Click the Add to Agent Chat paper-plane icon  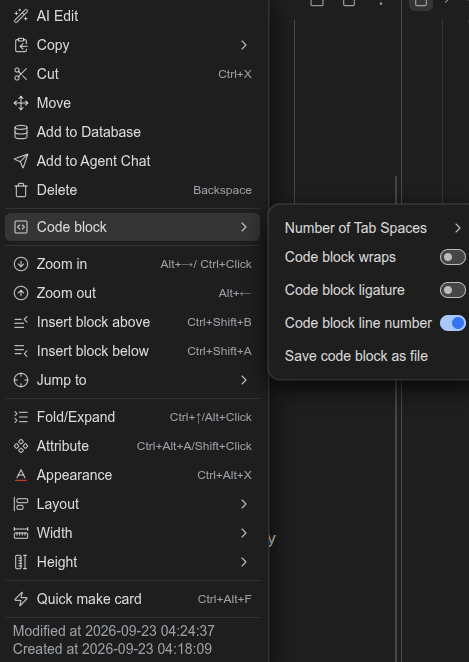tap(21, 161)
